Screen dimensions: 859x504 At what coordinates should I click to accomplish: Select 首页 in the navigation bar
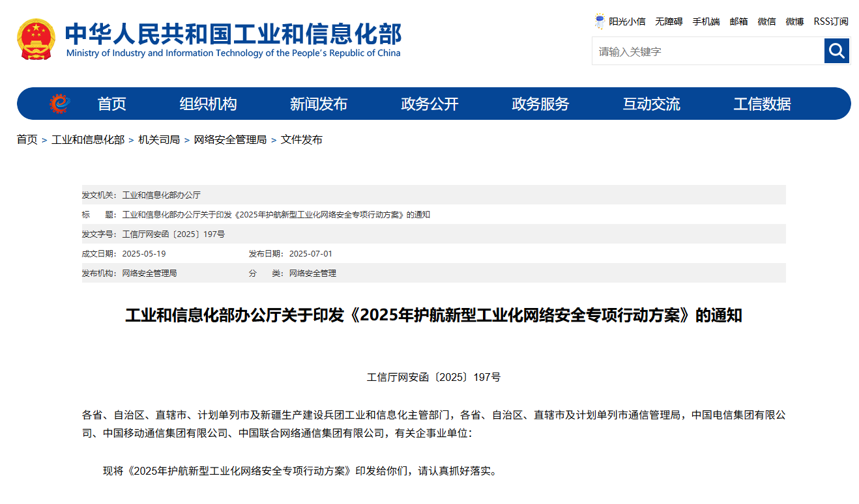pyautogui.click(x=112, y=103)
